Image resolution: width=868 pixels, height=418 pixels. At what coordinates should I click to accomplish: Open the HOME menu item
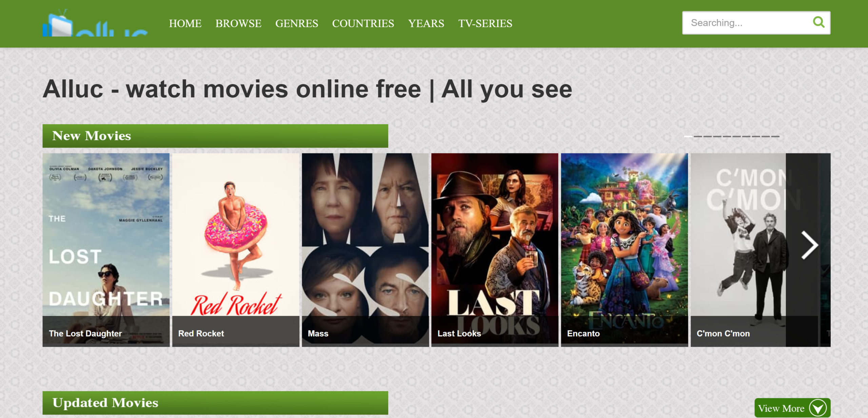[185, 23]
